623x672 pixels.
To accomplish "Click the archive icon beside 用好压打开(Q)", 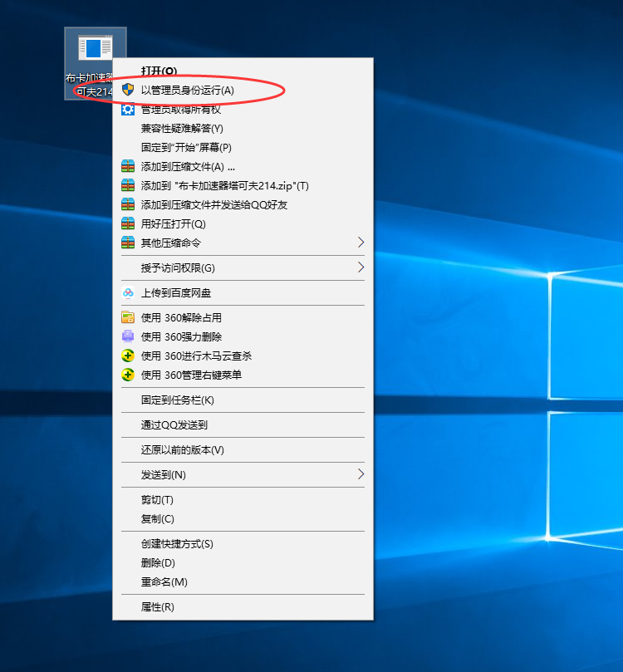I will tap(128, 223).
